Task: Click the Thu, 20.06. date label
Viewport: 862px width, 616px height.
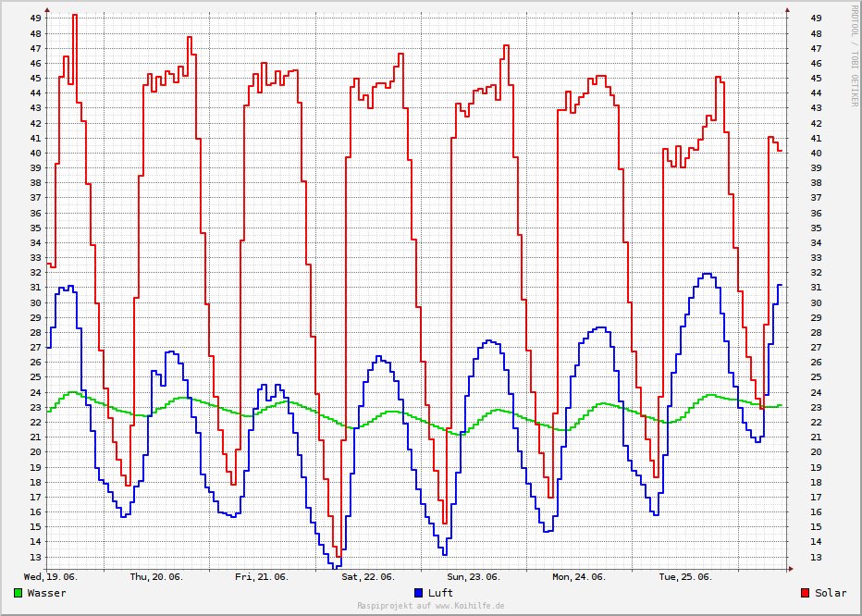Action: click(x=156, y=576)
